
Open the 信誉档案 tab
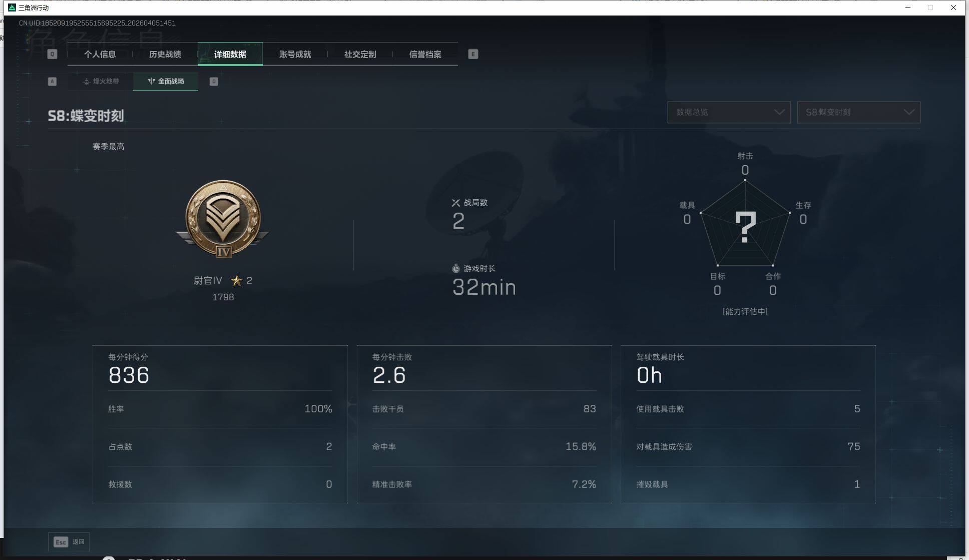(425, 54)
